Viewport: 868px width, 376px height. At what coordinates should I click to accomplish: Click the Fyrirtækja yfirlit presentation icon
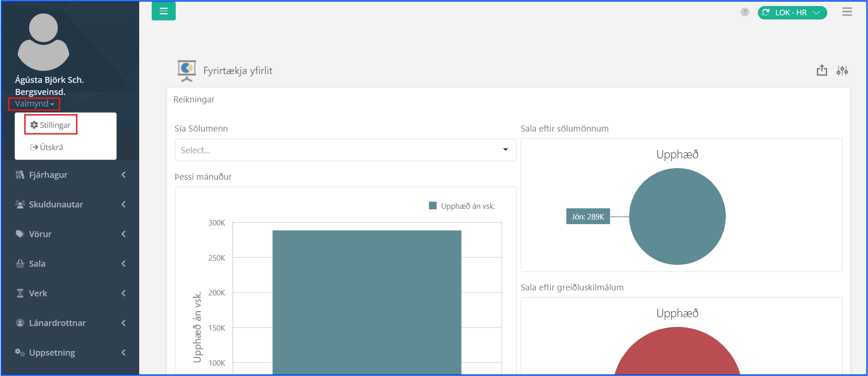pos(186,70)
